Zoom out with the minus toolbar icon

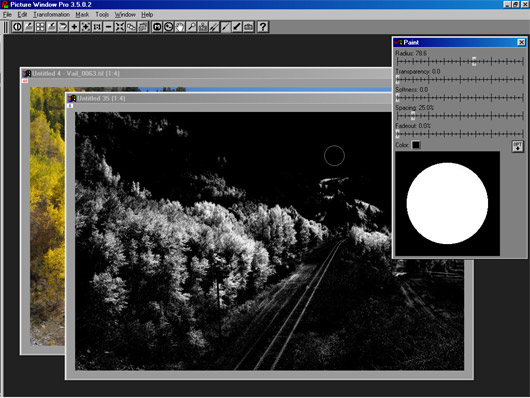point(109,27)
